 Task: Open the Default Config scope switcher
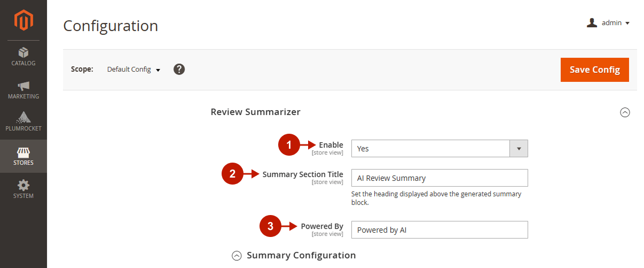click(x=133, y=70)
